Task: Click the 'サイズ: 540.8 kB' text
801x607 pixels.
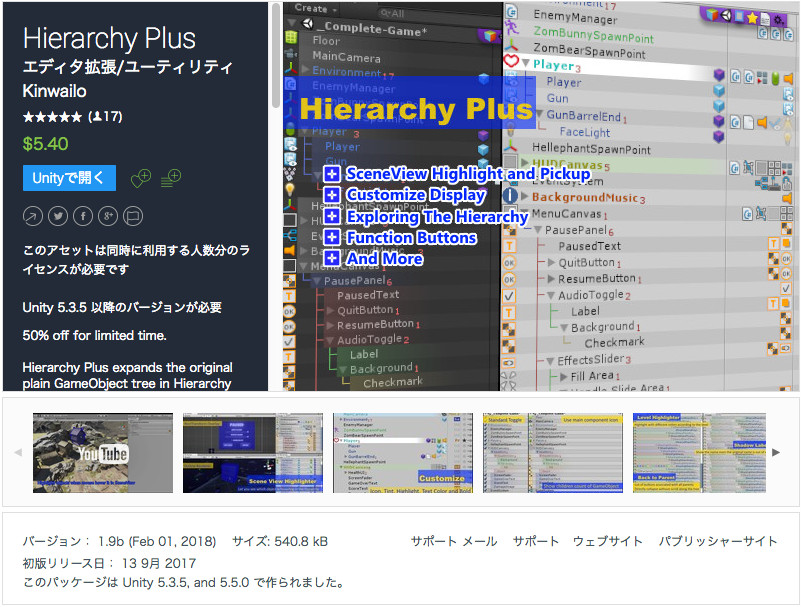Action: click(280, 541)
